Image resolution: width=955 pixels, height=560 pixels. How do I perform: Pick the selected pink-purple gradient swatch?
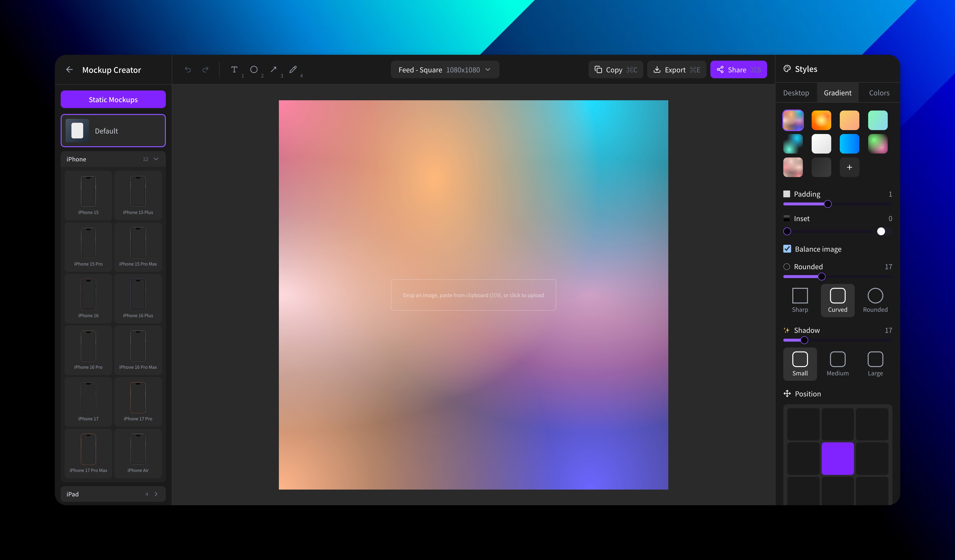pyautogui.click(x=793, y=121)
